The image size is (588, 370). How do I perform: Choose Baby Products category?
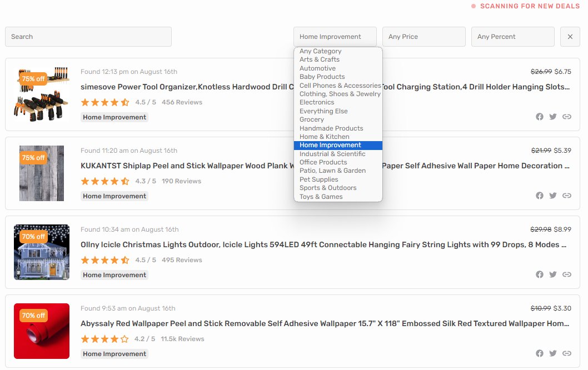click(x=338, y=77)
